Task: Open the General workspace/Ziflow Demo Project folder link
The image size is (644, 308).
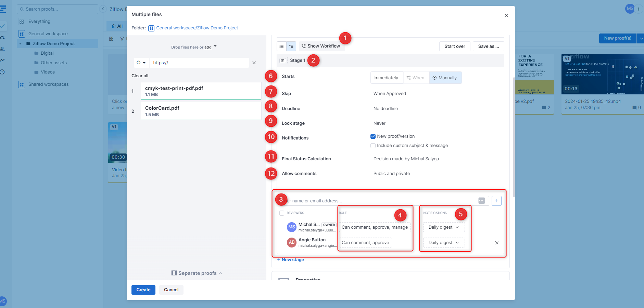Action: pos(197,28)
